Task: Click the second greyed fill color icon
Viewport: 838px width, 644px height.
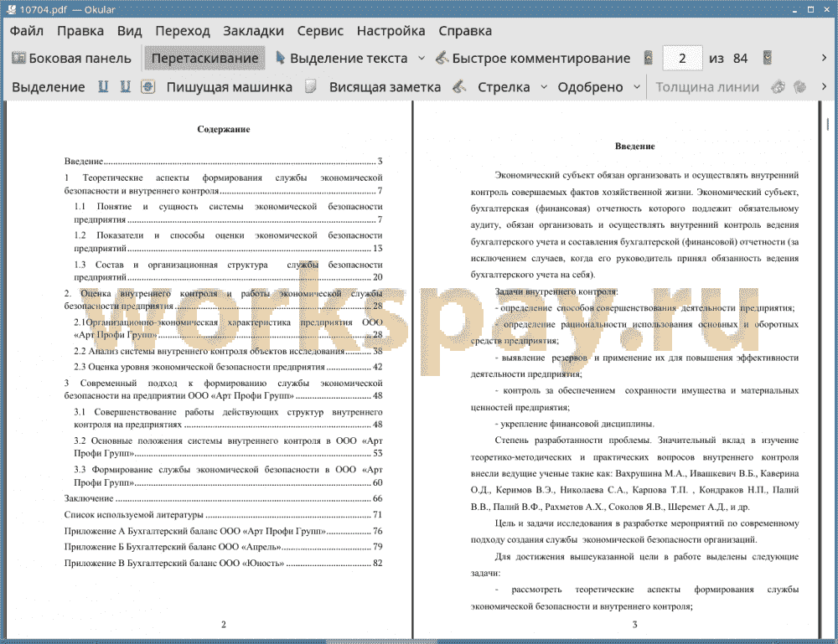Action: (x=799, y=87)
